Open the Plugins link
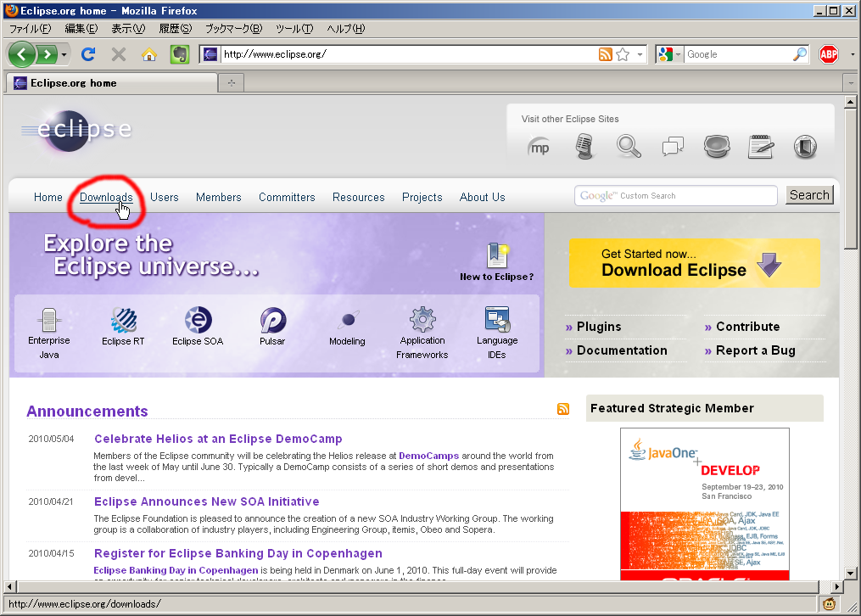Image resolution: width=861 pixels, height=616 pixels. coord(599,327)
